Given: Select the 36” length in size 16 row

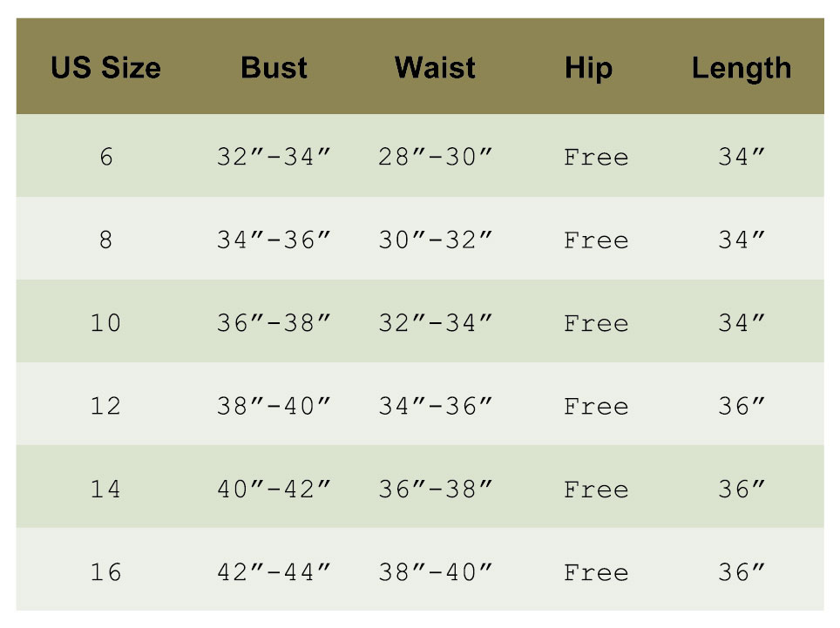Looking at the screenshot, I should pos(742,573).
